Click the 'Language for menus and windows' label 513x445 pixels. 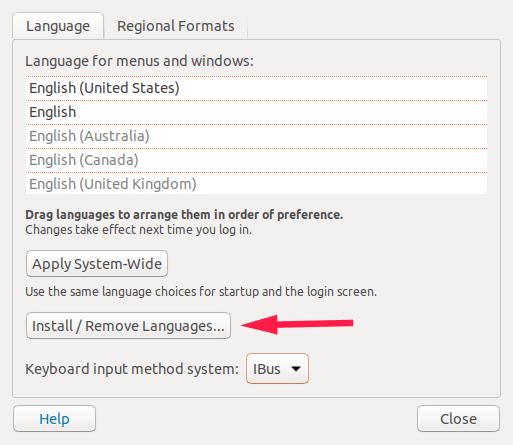coord(139,61)
